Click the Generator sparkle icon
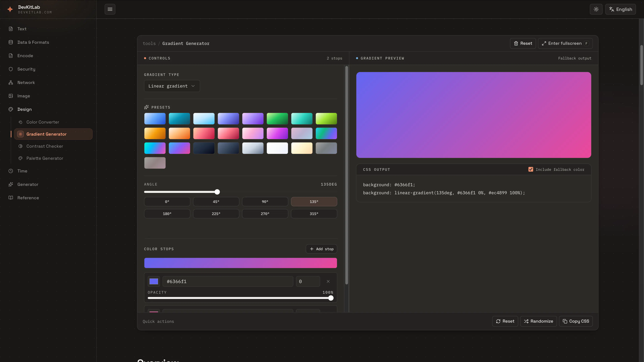This screenshot has height=362, width=644. (11, 184)
